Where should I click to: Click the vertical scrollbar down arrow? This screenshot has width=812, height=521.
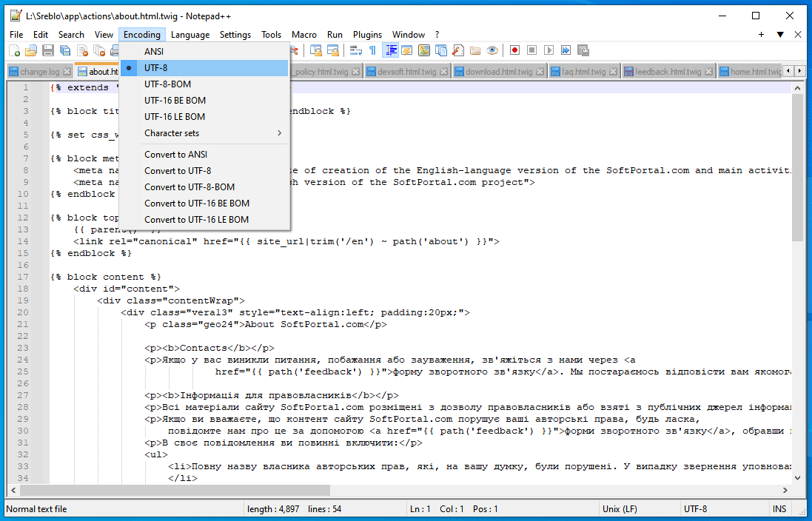797,477
